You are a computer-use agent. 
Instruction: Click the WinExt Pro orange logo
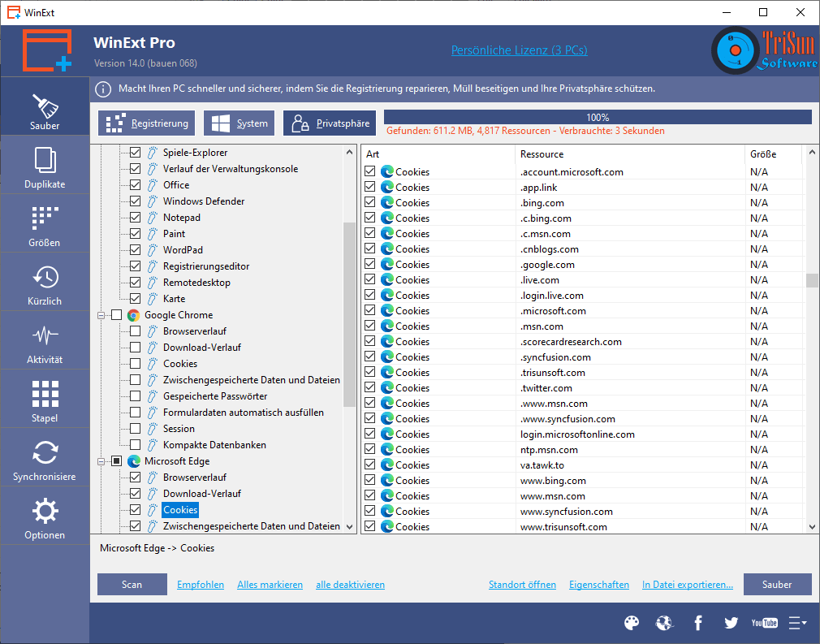coord(46,50)
